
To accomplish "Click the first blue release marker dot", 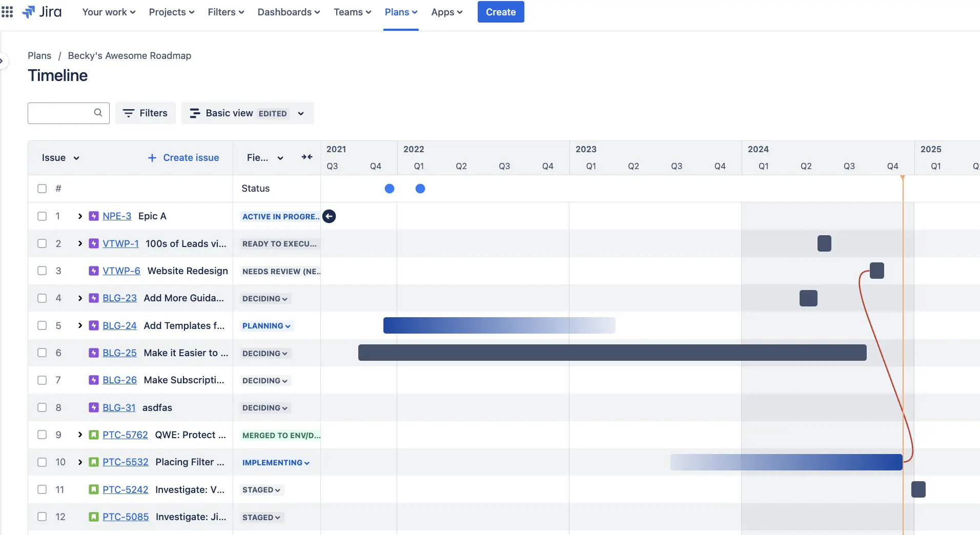I will 390,189.
